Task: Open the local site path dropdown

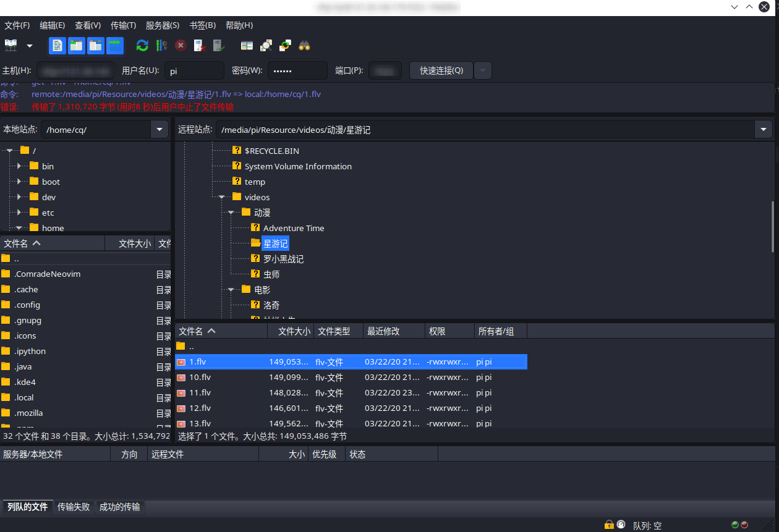Action: pos(160,129)
